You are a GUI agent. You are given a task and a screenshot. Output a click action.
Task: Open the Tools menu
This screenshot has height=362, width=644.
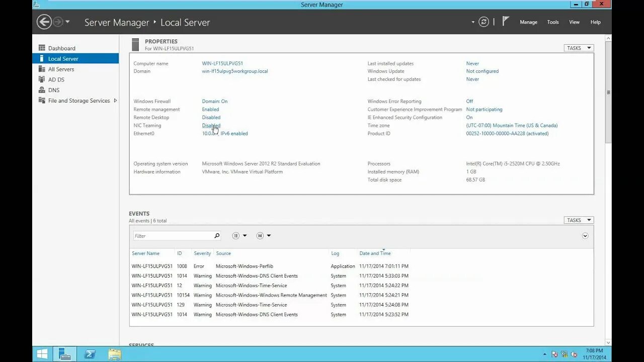[x=552, y=22]
